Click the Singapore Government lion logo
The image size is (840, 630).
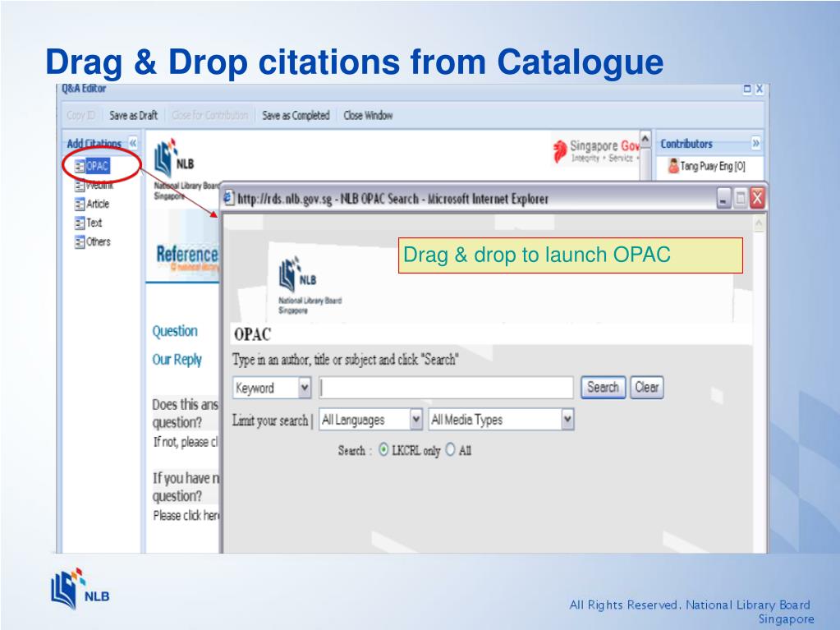click(560, 151)
